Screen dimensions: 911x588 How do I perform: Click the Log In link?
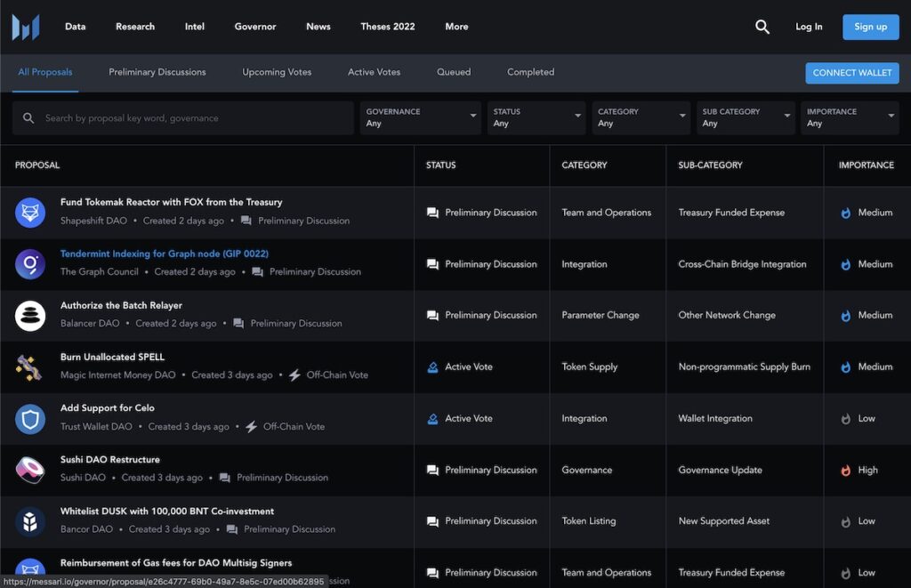pos(809,27)
